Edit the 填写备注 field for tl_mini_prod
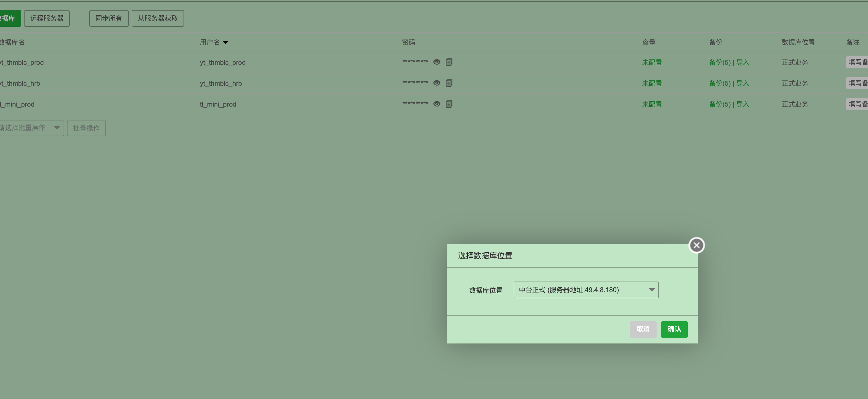868x399 pixels. tap(857, 104)
